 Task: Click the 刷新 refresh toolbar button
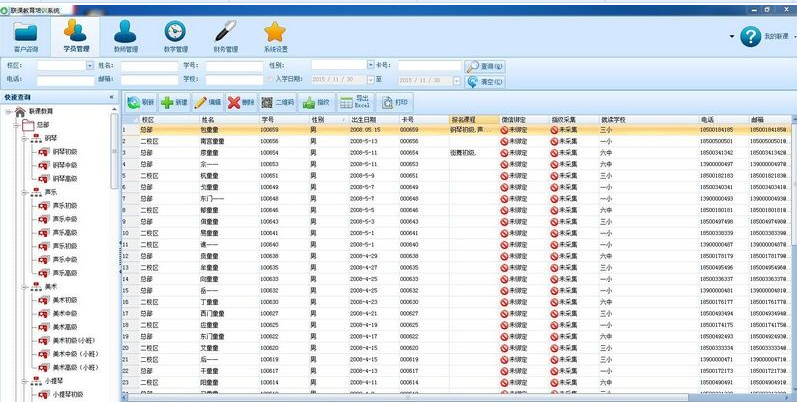pos(141,103)
